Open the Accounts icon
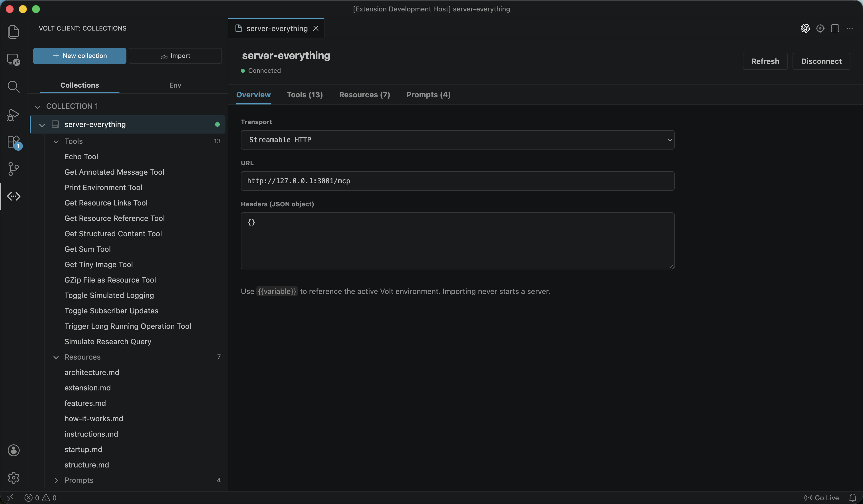Image resolution: width=863 pixels, height=504 pixels. tap(13, 450)
